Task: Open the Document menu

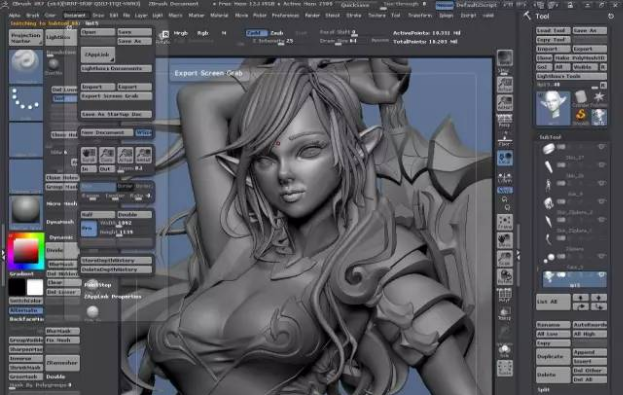Action: coord(75,15)
